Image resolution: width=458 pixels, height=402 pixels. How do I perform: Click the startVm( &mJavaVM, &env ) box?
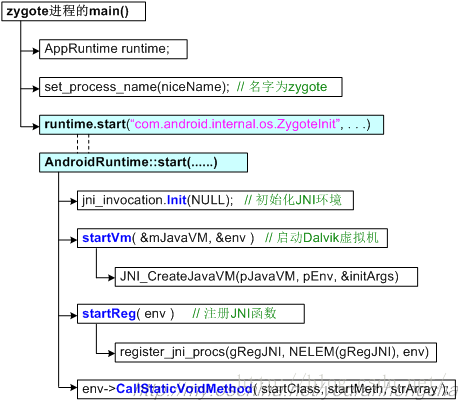(x=232, y=238)
